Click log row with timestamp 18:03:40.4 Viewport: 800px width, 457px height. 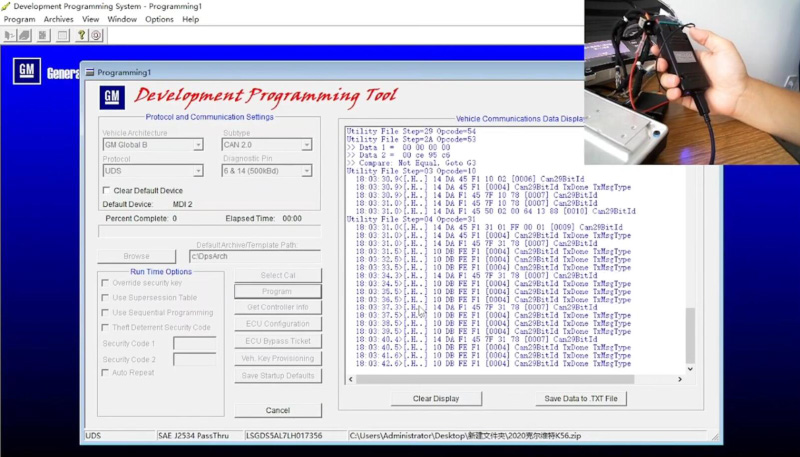[x=476, y=339]
